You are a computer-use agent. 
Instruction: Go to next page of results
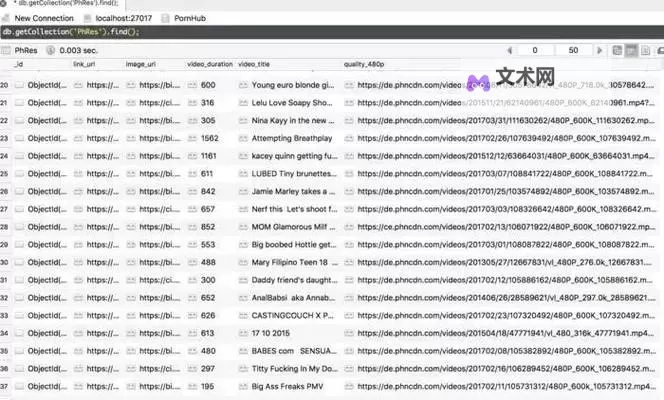[600, 50]
